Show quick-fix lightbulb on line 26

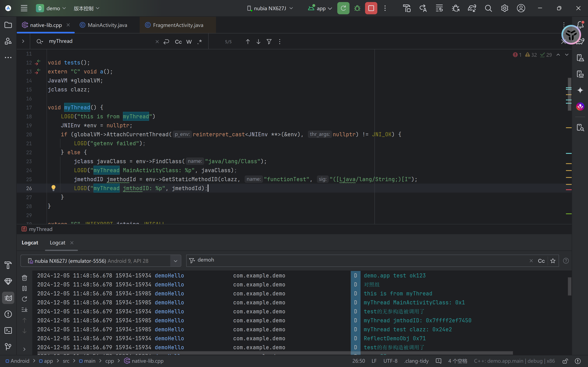coord(53,188)
